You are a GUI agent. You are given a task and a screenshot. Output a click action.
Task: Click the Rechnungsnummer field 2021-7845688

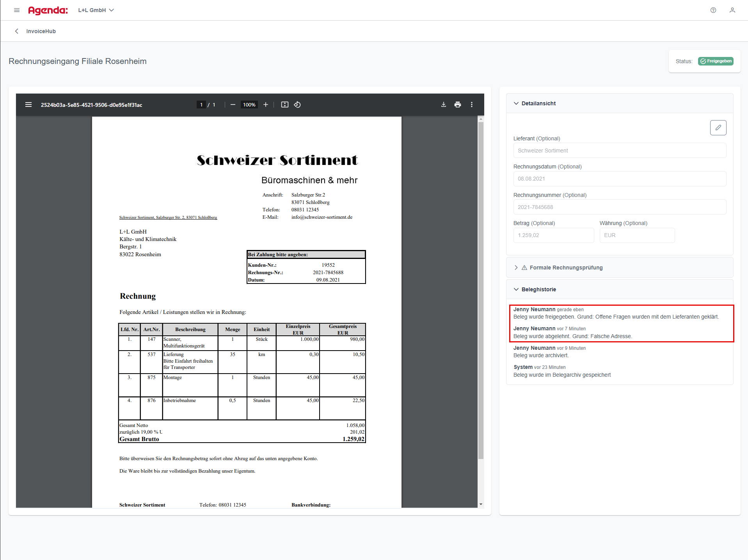(620, 207)
